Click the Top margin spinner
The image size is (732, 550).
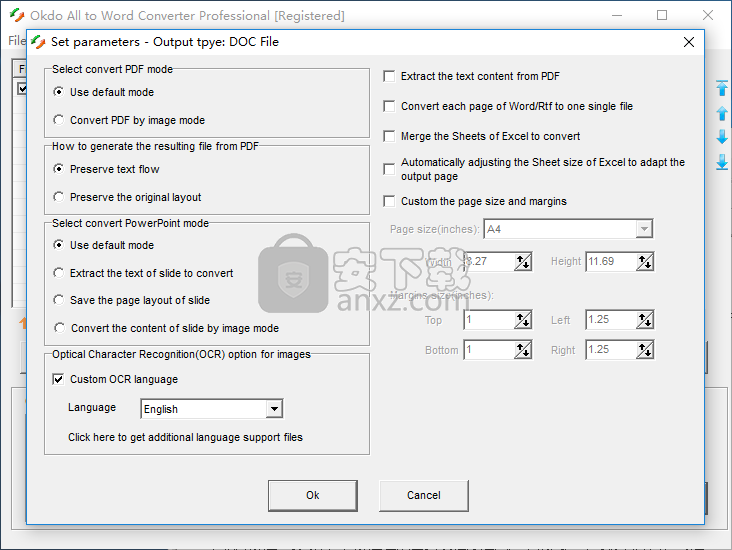tap(523, 320)
